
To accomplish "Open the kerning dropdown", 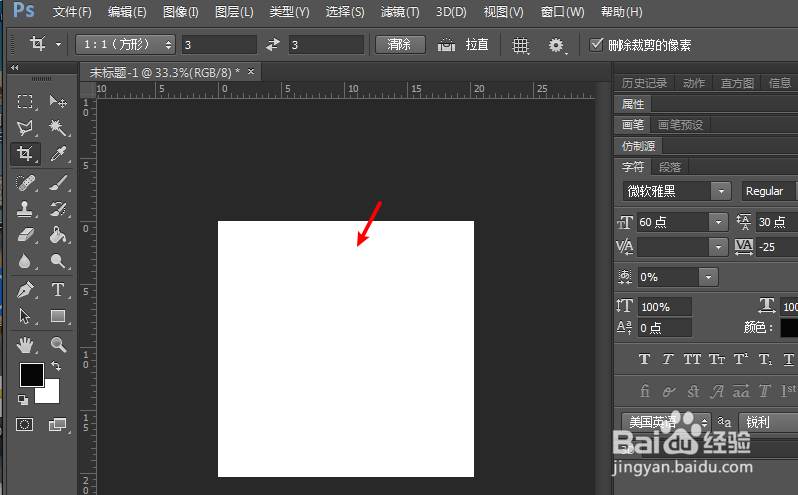I will [718, 247].
